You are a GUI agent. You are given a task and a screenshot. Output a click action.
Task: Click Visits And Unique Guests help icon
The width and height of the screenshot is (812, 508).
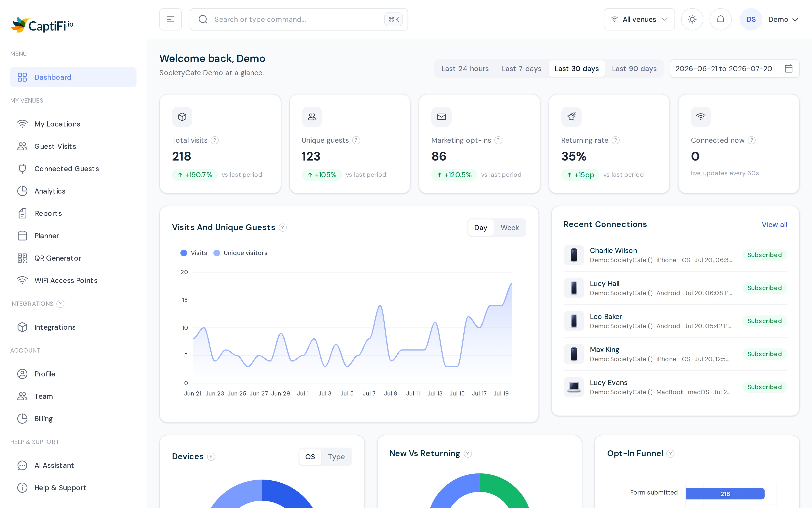283,228
